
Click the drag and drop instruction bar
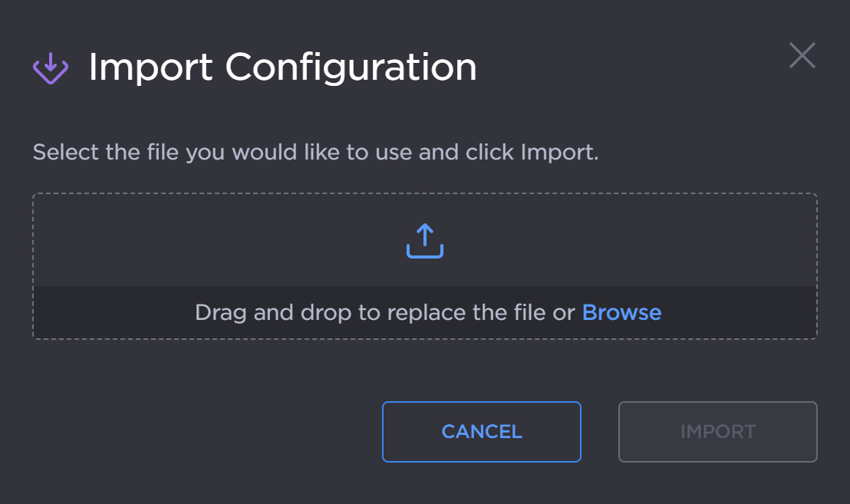tap(424, 312)
